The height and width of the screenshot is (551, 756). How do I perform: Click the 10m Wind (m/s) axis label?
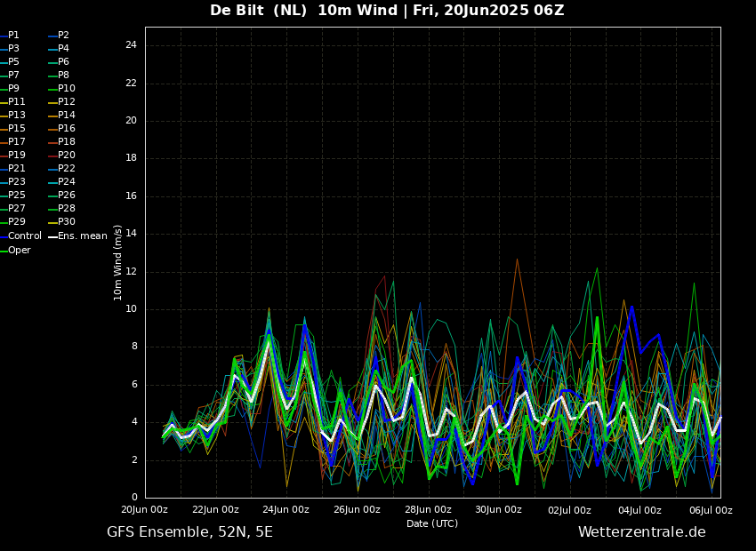(118, 262)
